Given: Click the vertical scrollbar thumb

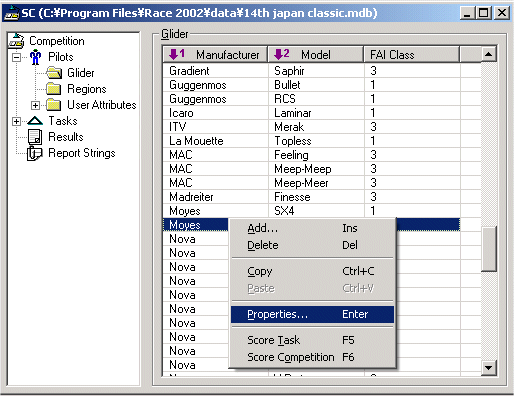Looking at the screenshot, I should (489, 249).
